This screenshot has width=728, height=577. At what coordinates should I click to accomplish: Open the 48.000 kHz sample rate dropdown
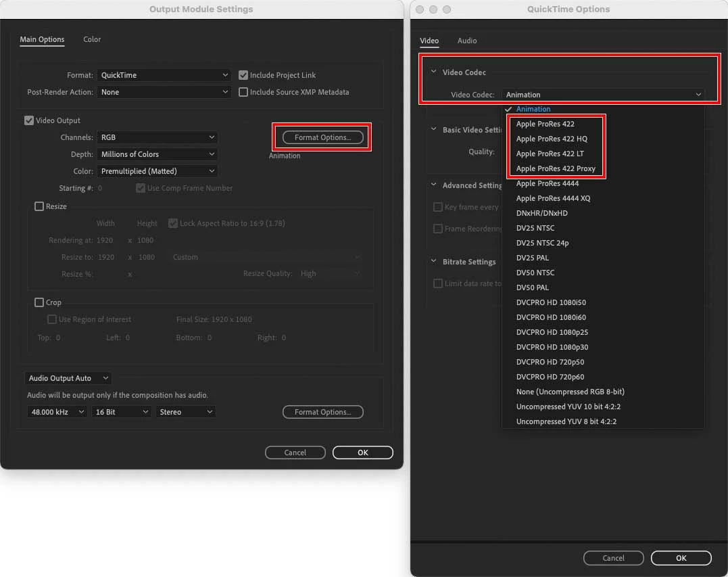click(57, 412)
